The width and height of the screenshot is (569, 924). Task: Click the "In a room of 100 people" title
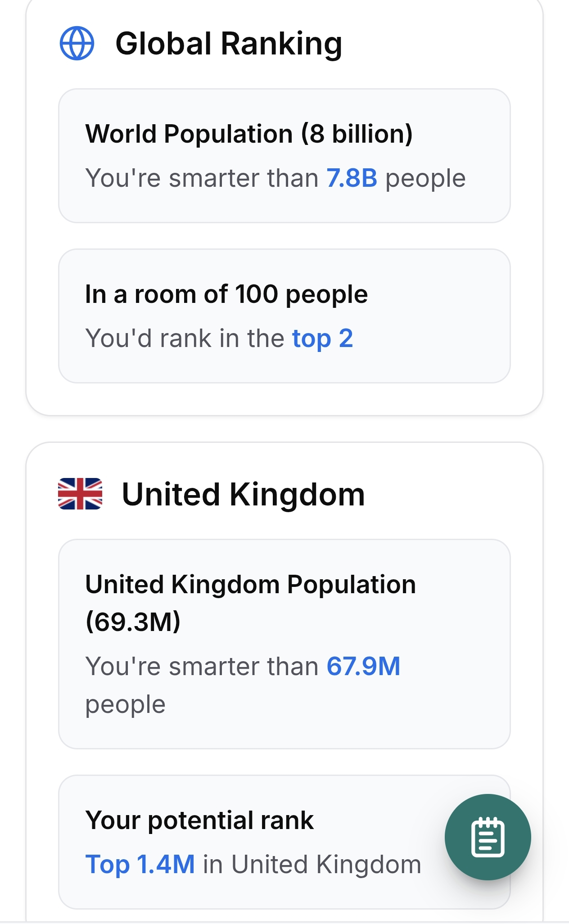[x=226, y=294]
